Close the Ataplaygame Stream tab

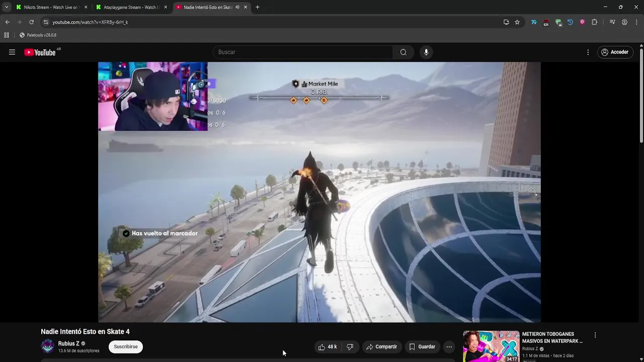tap(166, 7)
